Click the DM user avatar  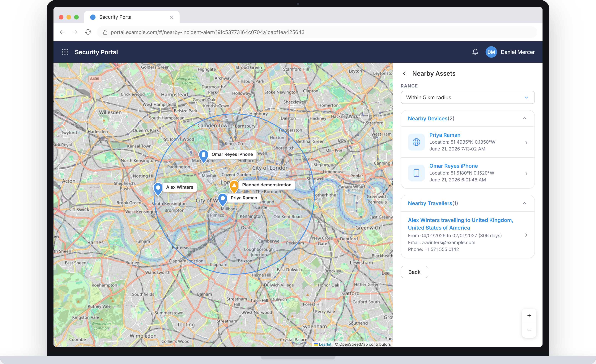point(491,52)
